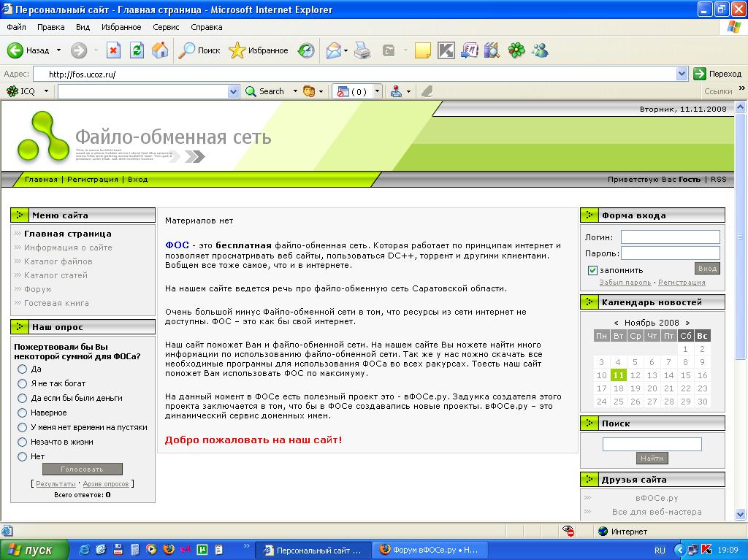Image resolution: width=748 pixels, height=560 pixels.
Task: Refresh the page with the Refresh icon
Action: 137,50
